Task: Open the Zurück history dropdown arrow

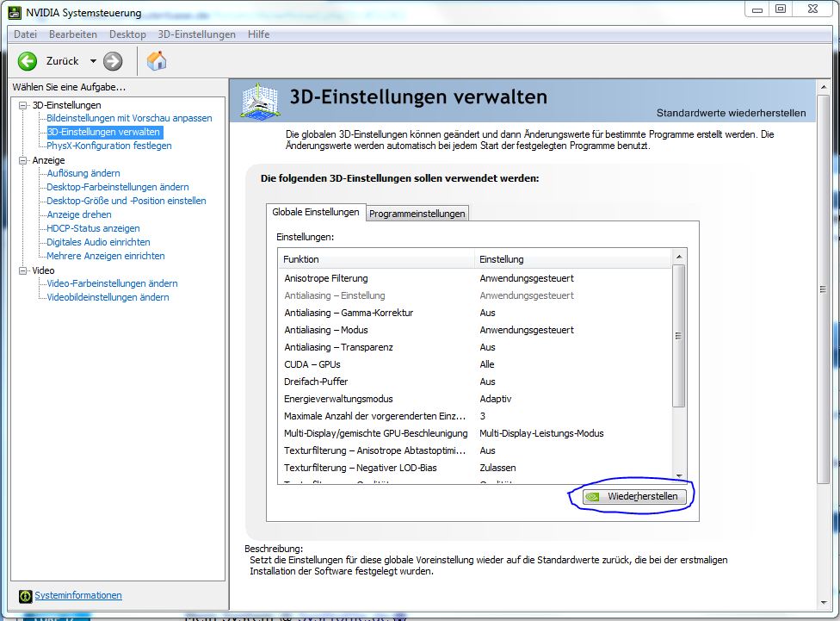Action: pyautogui.click(x=93, y=61)
